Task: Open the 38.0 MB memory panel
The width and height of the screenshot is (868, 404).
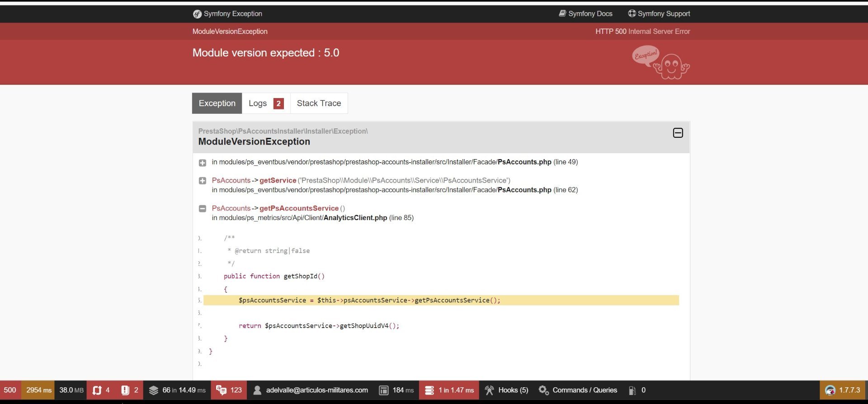Action: pos(71,390)
